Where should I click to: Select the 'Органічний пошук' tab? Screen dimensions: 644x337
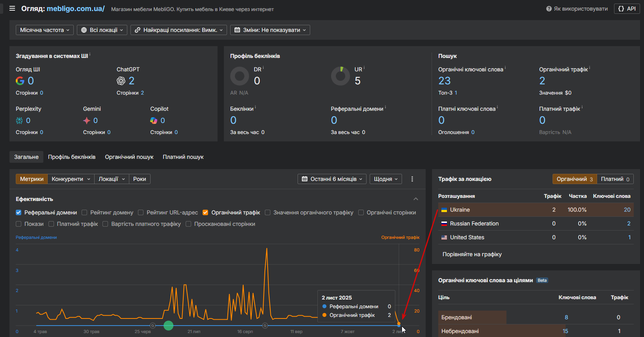click(x=129, y=157)
